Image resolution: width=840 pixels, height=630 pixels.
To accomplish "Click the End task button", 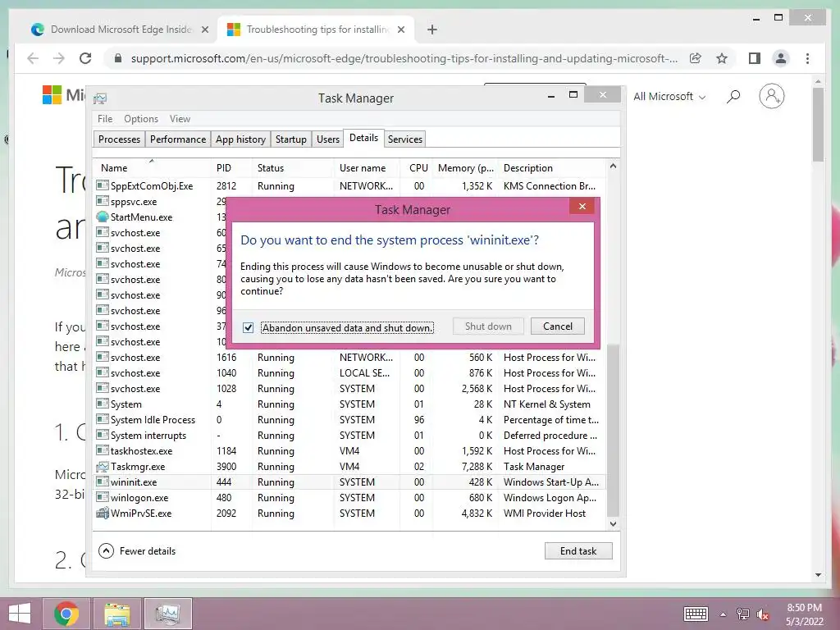I will point(578,550).
